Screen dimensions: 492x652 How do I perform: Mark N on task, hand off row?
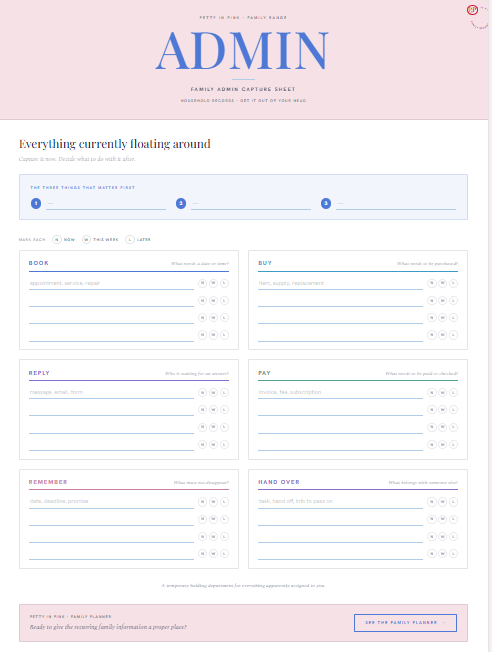[432, 502]
